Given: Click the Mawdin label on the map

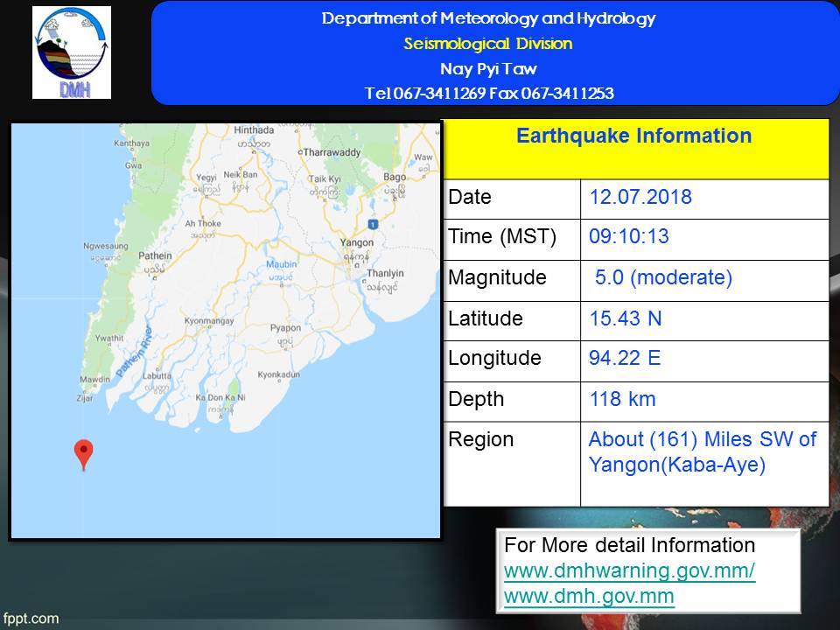Looking at the screenshot, I should [x=94, y=379].
